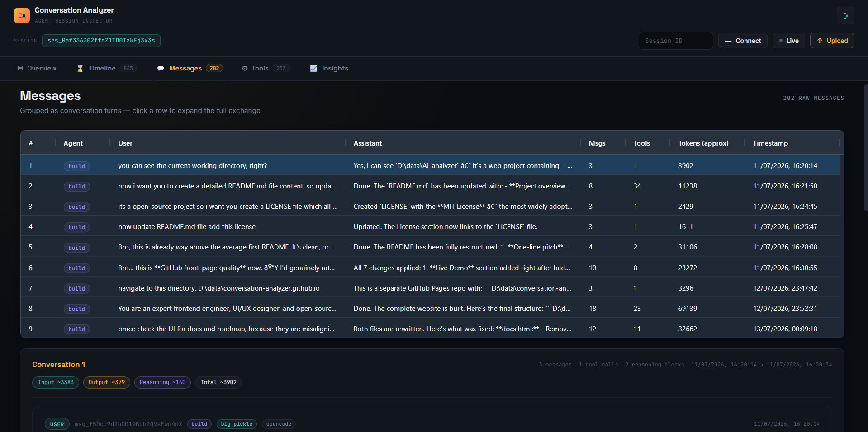Expand row 4 update README add license
868x432 pixels.
point(430,227)
